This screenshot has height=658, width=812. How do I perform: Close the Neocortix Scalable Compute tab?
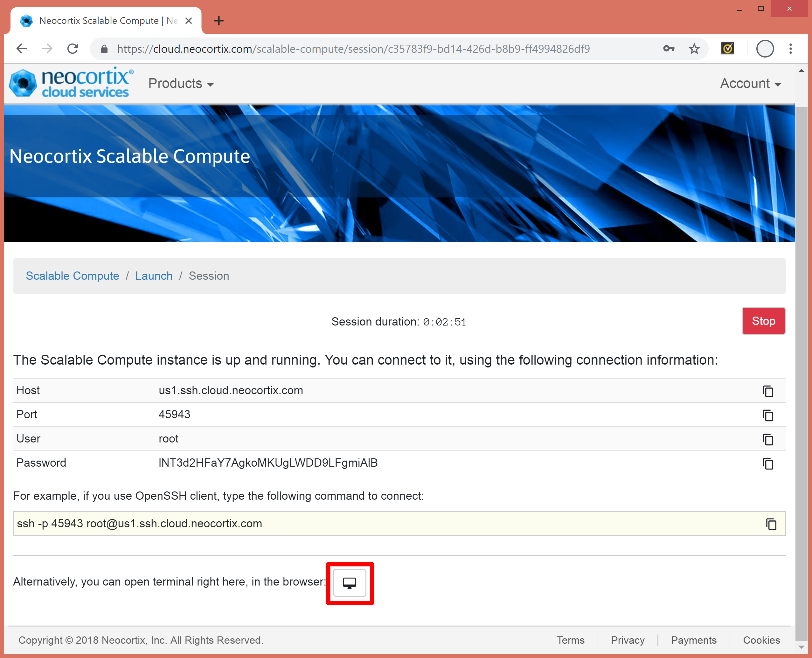tap(189, 21)
